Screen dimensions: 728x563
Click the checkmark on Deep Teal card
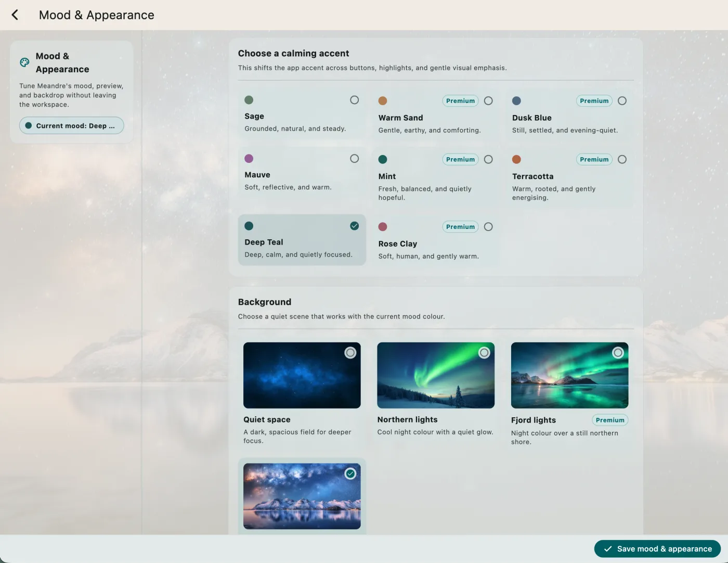pyautogui.click(x=354, y=226)
